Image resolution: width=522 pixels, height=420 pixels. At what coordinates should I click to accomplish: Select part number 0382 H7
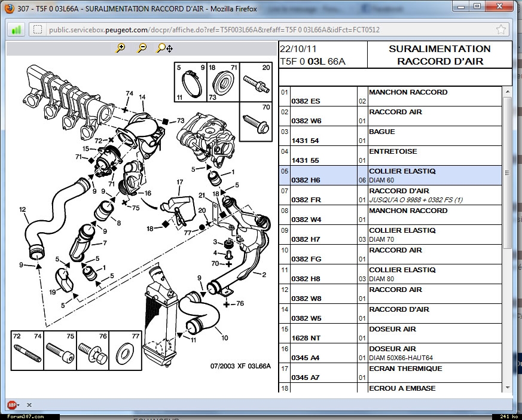click(306, 239)
